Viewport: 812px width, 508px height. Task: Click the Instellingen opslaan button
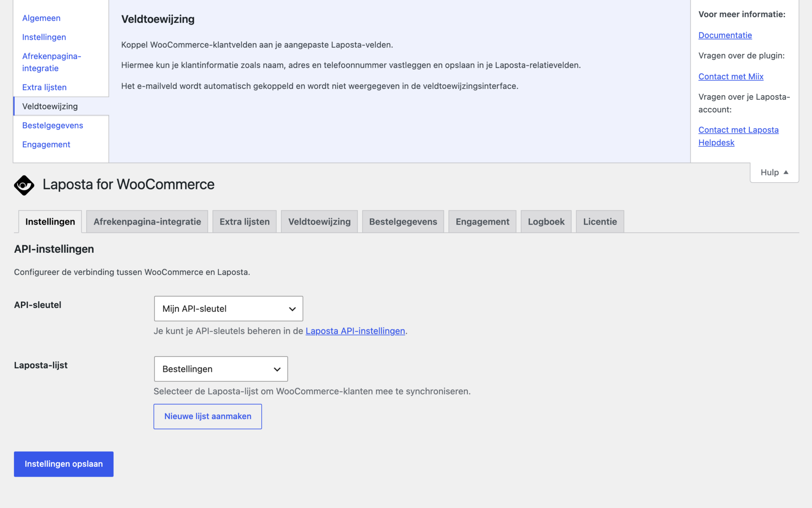tap(63, 464)
